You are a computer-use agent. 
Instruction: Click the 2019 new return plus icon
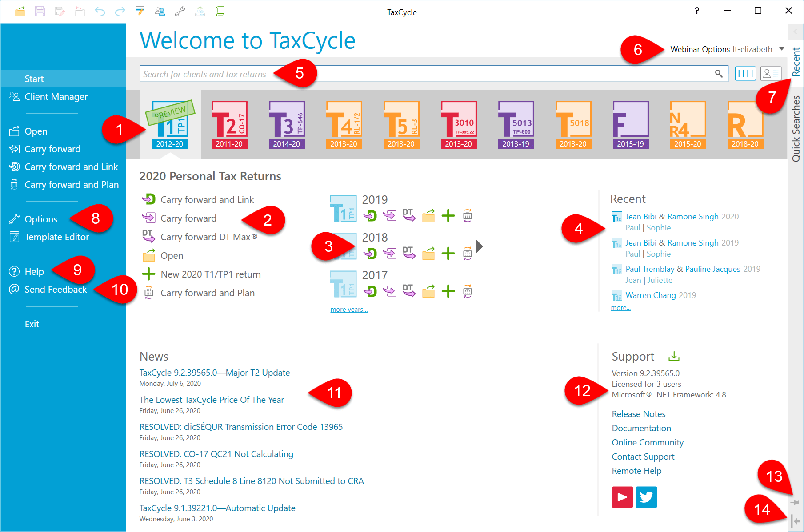(448, 216)
